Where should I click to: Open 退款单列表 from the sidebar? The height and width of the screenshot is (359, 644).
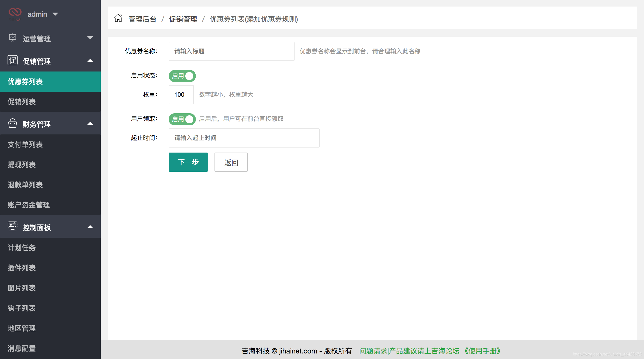pyautogui.click(x=25, y=185)
